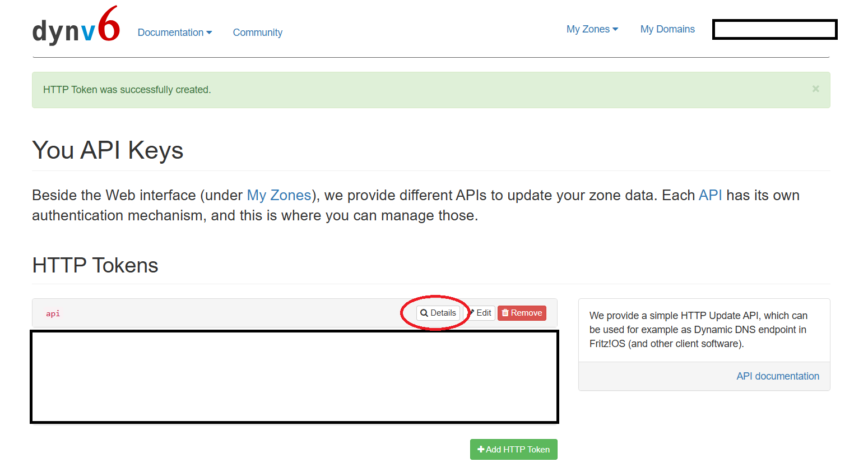Click the You API Keys page heading
The width and height of the screenshot is (868, 462).
pyautogui.click(x=108, y=150)
